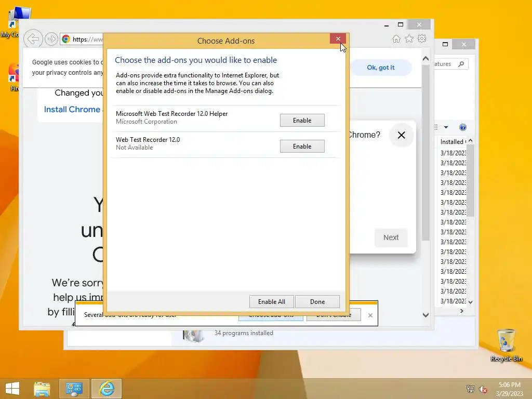Click the search magnifier in Programs window
The height and width of the screenshot is (399, 532).
tap(461, 64)
